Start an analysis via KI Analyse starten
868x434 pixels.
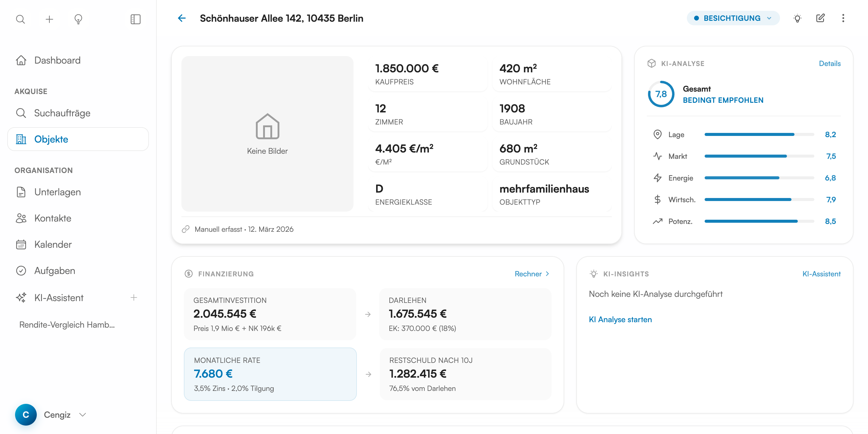point(620,319)
